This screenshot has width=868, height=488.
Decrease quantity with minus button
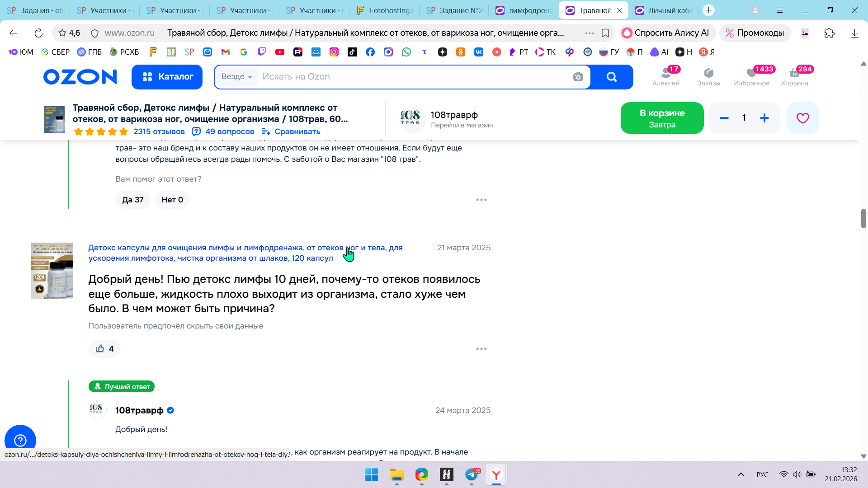click(724, 118)
